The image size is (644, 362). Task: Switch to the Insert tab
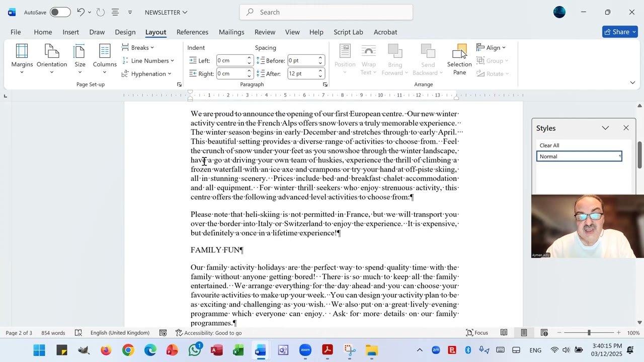click(70, 32)
